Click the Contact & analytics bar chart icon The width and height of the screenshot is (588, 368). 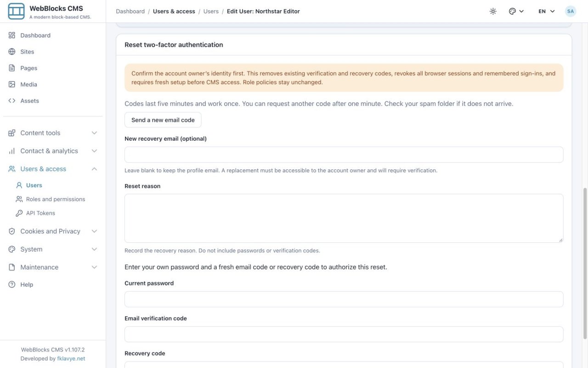(12, 151)
